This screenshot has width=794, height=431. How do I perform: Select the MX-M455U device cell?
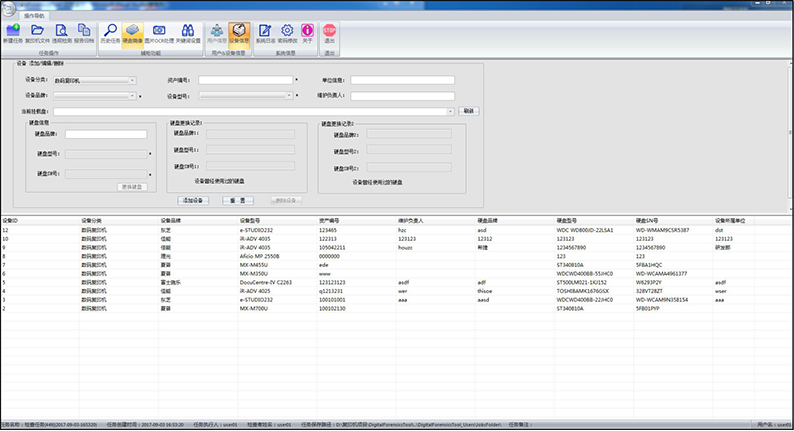(x=254, y=265)
